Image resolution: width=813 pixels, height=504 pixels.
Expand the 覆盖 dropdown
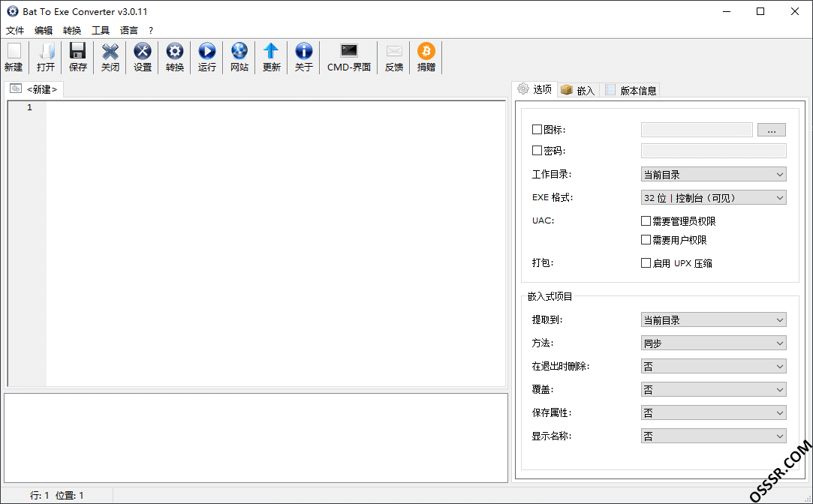tap(713, 390)
